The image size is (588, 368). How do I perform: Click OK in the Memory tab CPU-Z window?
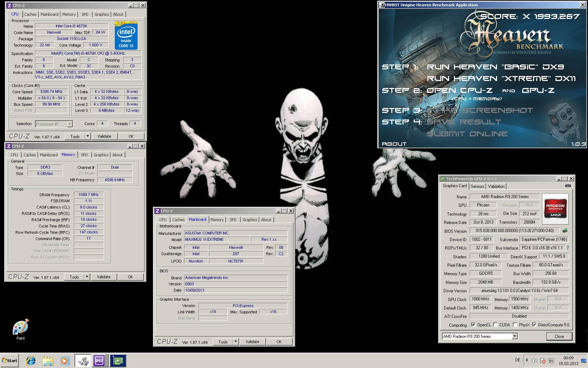coord(130,277)
